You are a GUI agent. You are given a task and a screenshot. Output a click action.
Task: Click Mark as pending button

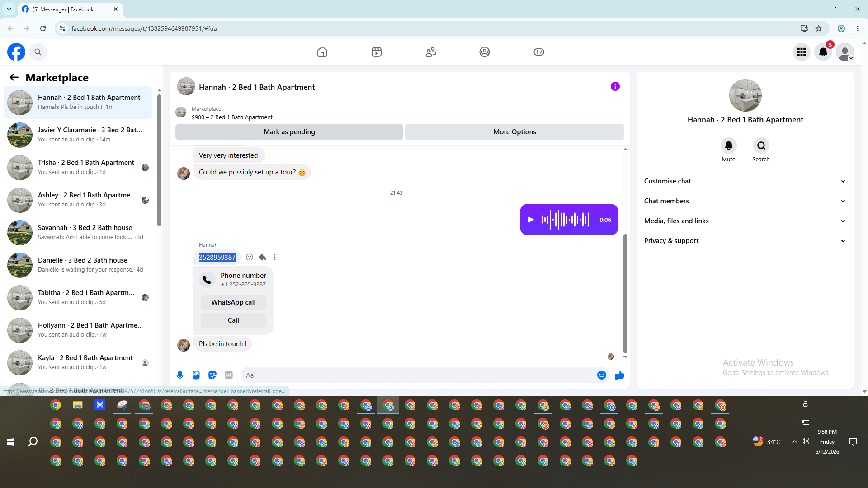pos(289,132)
